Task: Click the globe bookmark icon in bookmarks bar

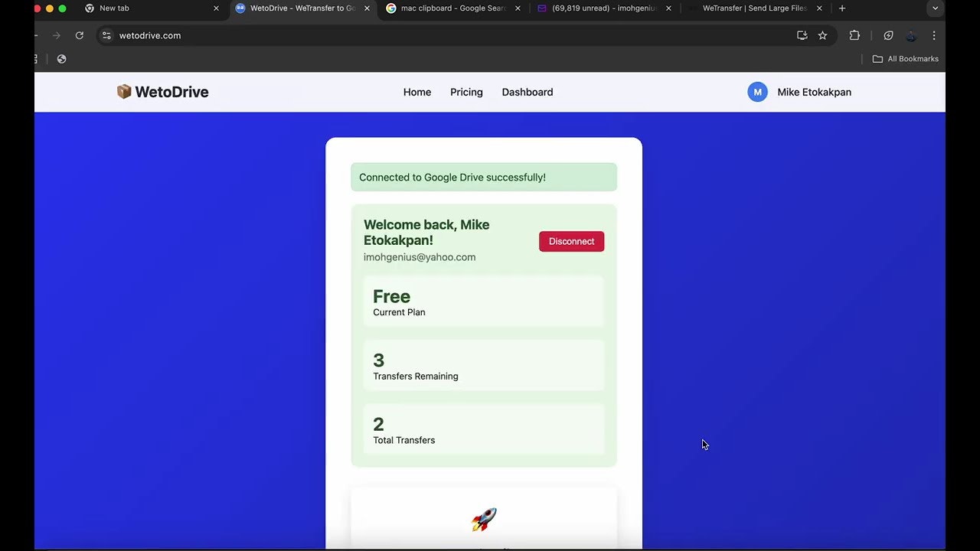Action: pos(62,59)
